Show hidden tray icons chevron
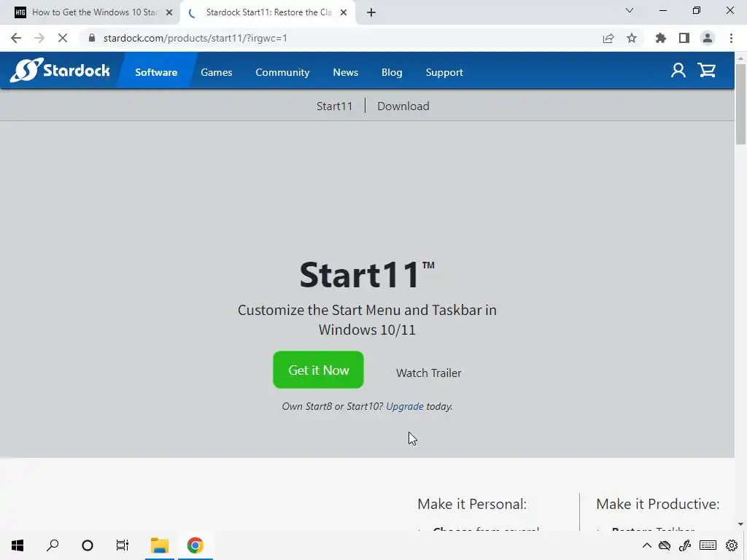 [x=646, y=545]
